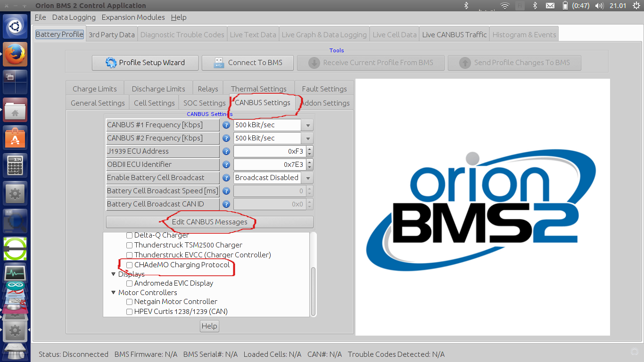Click the J1939 ECU Address spinner arrows
Screen dimensions: 644x362
pyautogui.click(x=310, y=151)
